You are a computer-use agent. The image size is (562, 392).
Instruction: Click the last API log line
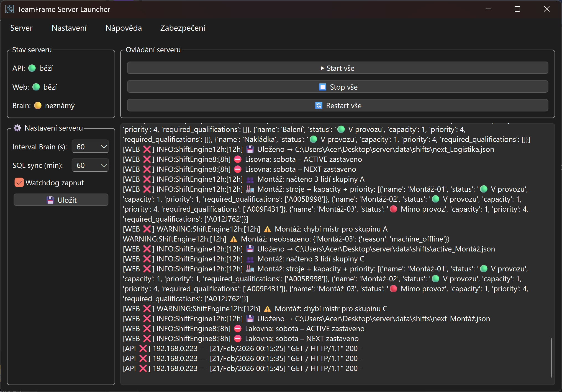point(242,368)
